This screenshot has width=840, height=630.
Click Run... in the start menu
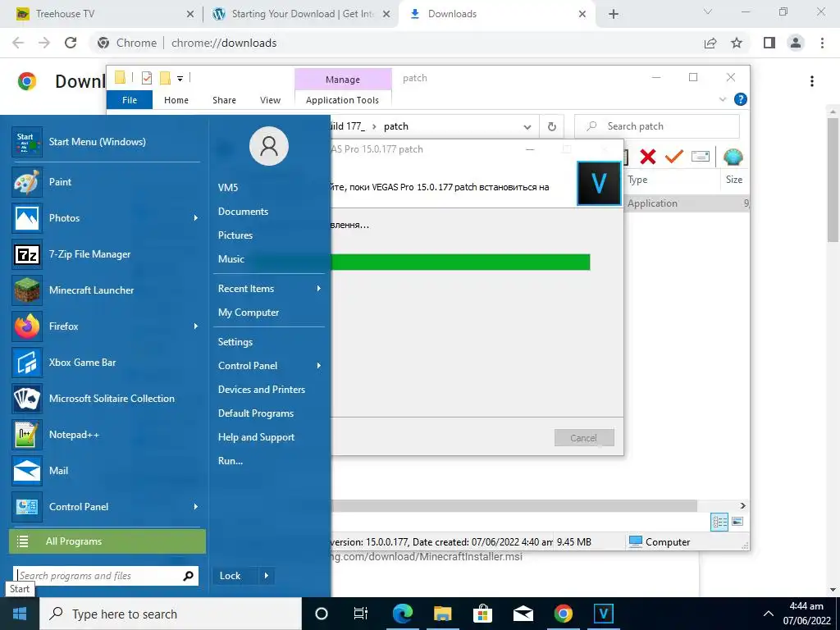(231, 461)
